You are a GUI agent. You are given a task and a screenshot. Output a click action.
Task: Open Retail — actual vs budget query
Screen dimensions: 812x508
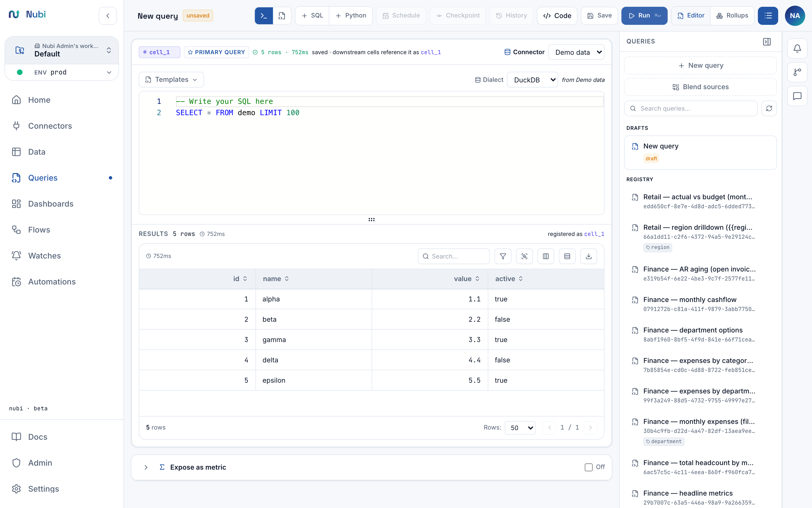click(x=701, y=201)
